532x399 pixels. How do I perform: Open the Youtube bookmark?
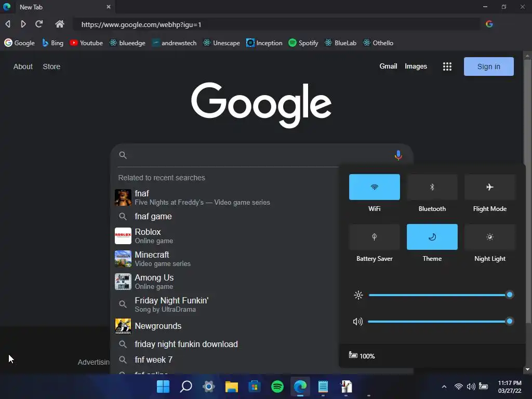click(86, 43)
